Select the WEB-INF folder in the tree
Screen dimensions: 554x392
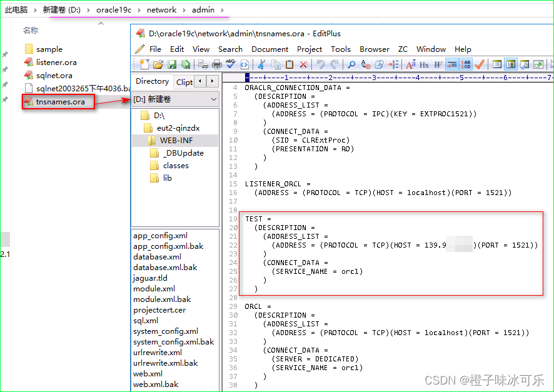[176, 141]
